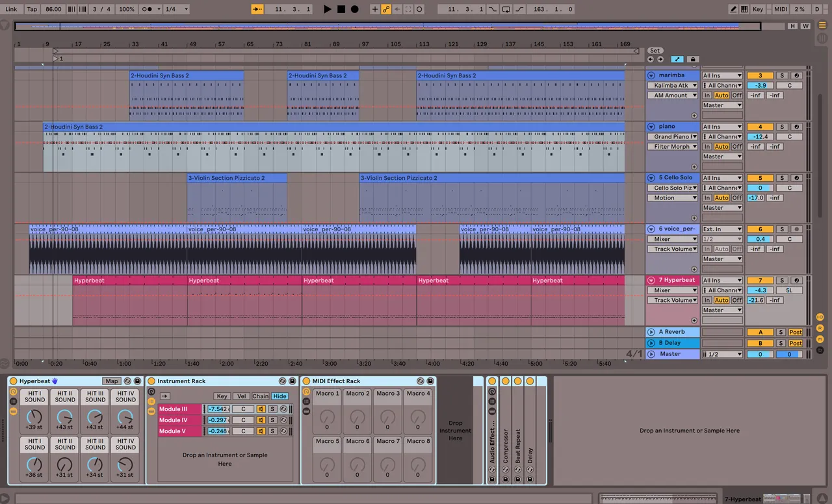Set marimba monitoring to Off
Viewport: 832px width, 504px height.
pyautogui.click(x=736, y=95)
